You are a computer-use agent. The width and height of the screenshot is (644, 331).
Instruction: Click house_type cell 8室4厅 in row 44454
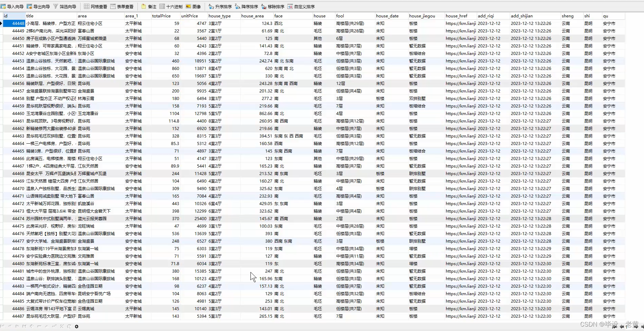[224, 69]
